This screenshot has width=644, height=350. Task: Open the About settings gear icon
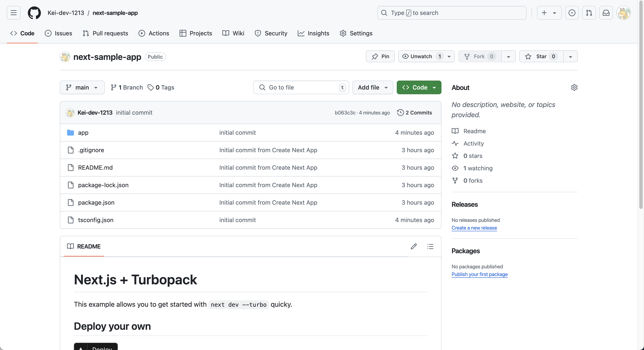click(x=574, y=87)
